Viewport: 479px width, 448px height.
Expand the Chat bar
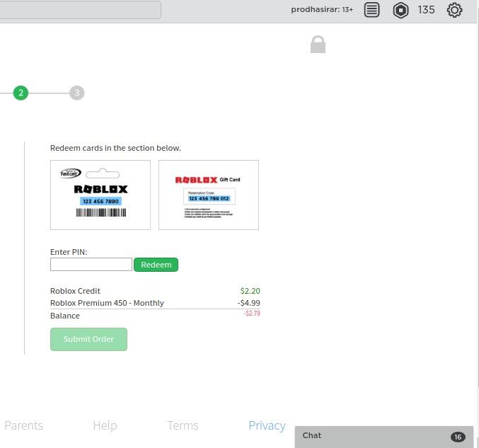[383, 437]
